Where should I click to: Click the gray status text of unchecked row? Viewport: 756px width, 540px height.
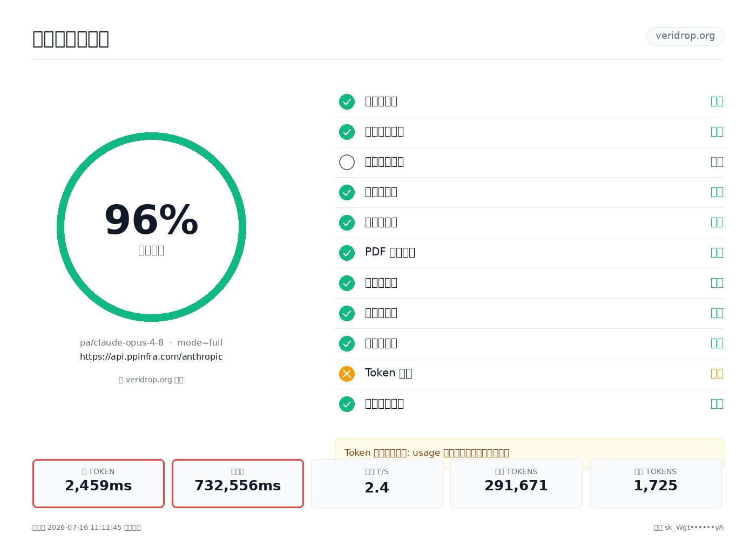pyautogui.click(x=717, y=162)
